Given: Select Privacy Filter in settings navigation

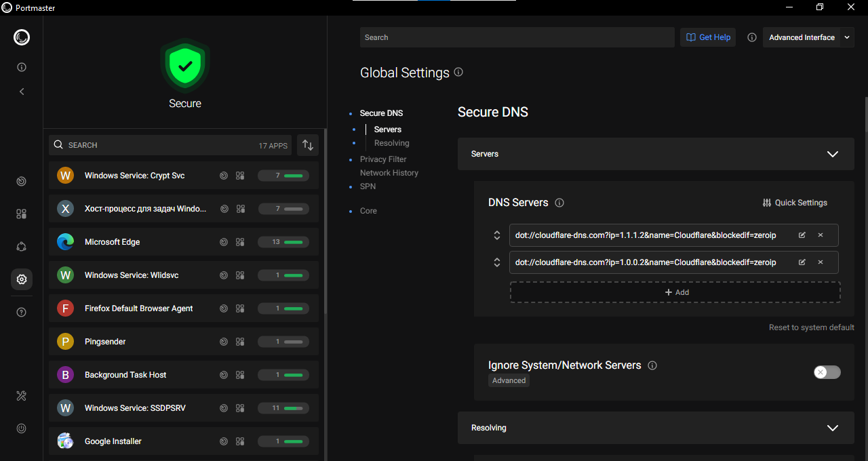Looking at the screenshot, I should pyautogui.click(x=383, y=159).
